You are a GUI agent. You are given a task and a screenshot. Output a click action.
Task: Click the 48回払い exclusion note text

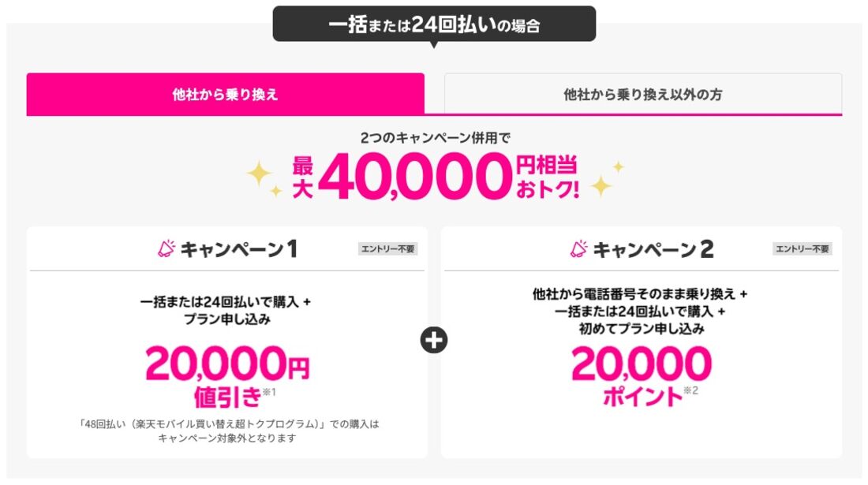pos(227,431)
